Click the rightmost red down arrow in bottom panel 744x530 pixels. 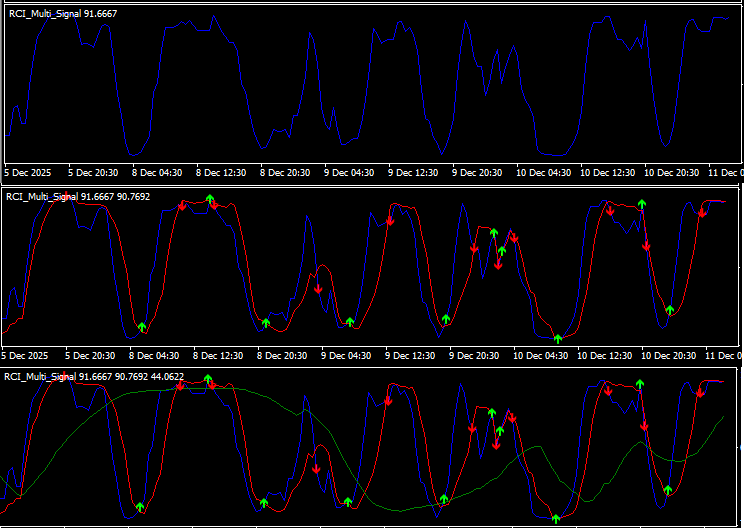(700, 392)
